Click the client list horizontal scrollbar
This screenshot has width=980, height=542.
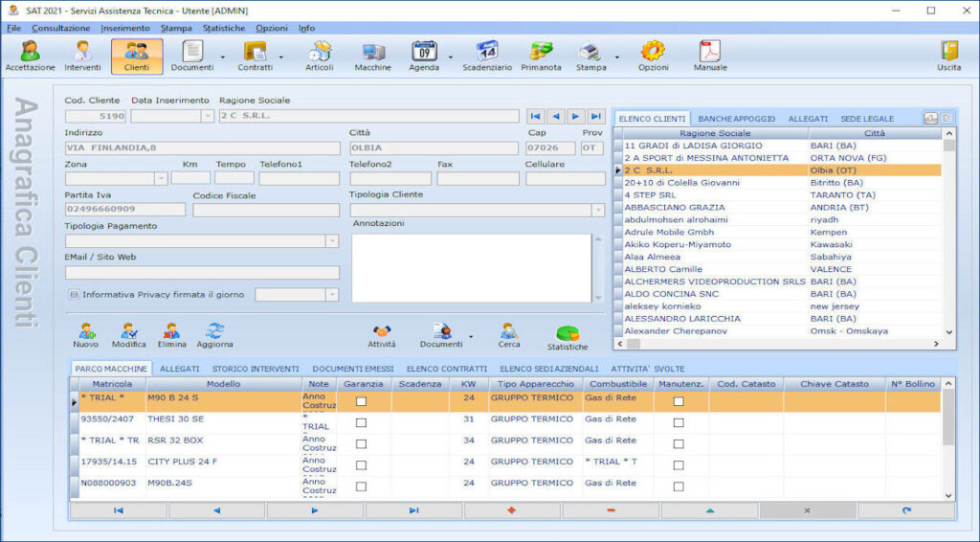pos(777,344)
